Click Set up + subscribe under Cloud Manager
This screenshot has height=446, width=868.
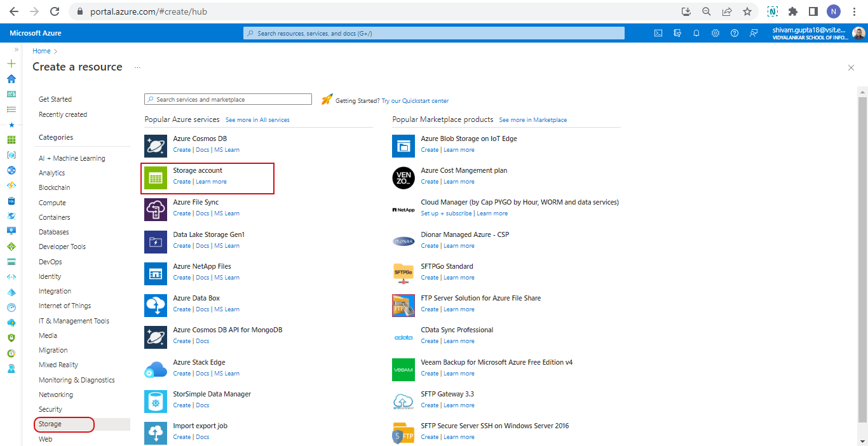446,213
